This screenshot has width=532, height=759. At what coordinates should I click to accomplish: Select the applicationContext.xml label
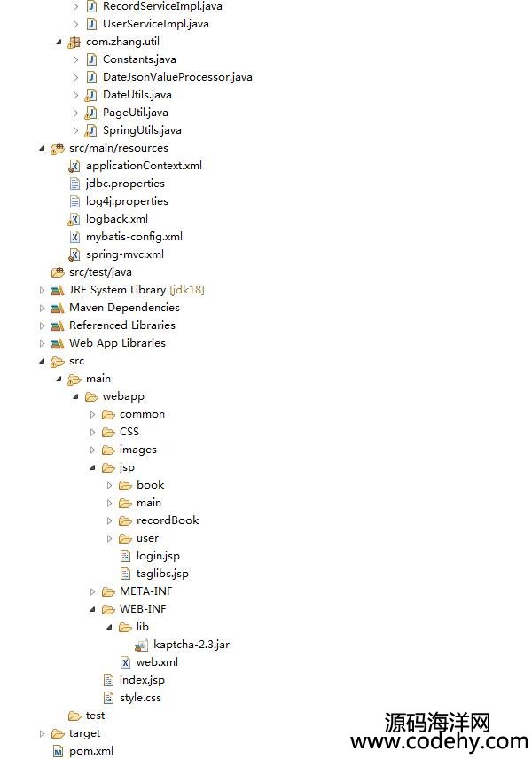click(x=144, y=166)
